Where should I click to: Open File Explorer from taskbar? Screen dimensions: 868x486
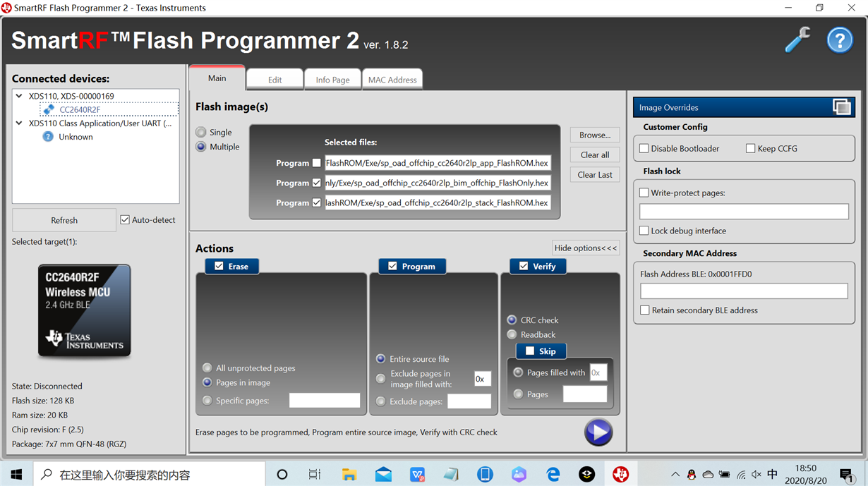[349, 475]
